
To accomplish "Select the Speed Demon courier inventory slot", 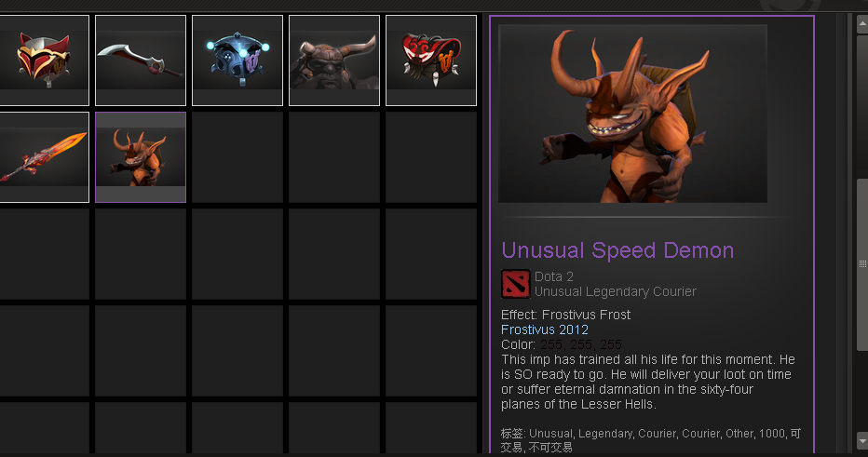I will (141, 157).
